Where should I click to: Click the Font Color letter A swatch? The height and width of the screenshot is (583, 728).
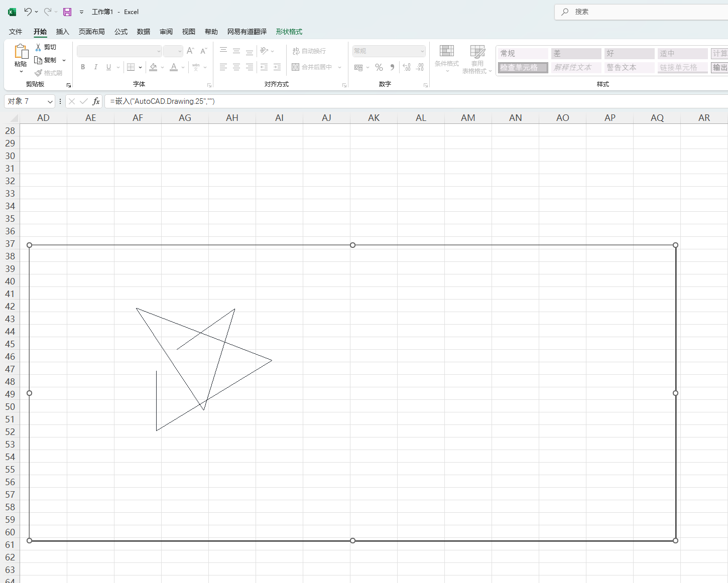point(174,67)
